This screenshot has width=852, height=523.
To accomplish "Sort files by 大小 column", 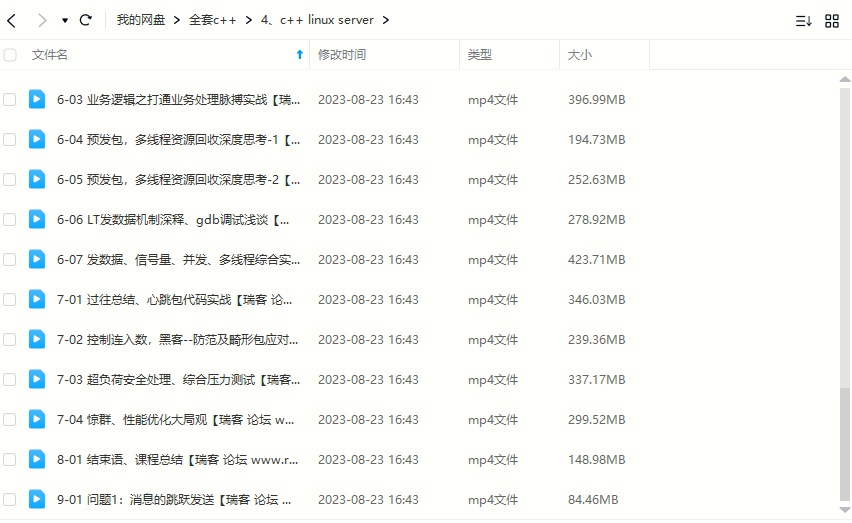I will [580, 55].
